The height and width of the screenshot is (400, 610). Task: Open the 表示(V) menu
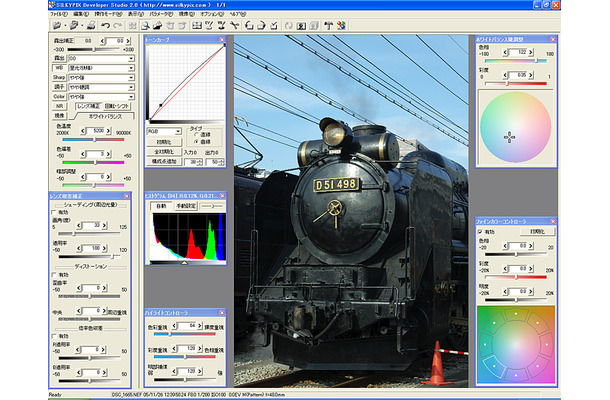click(x=136, y=14)
